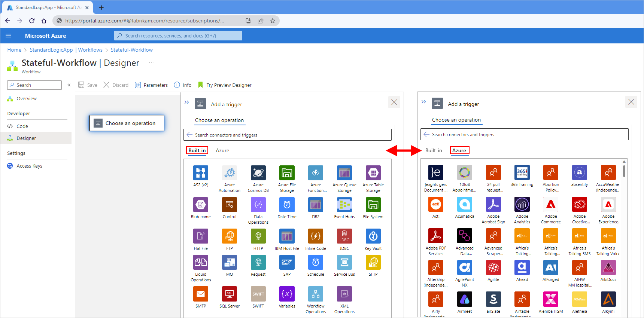Collapse the right trigger panel with chevrons
The image size is (644, 318).
(423, 102)
